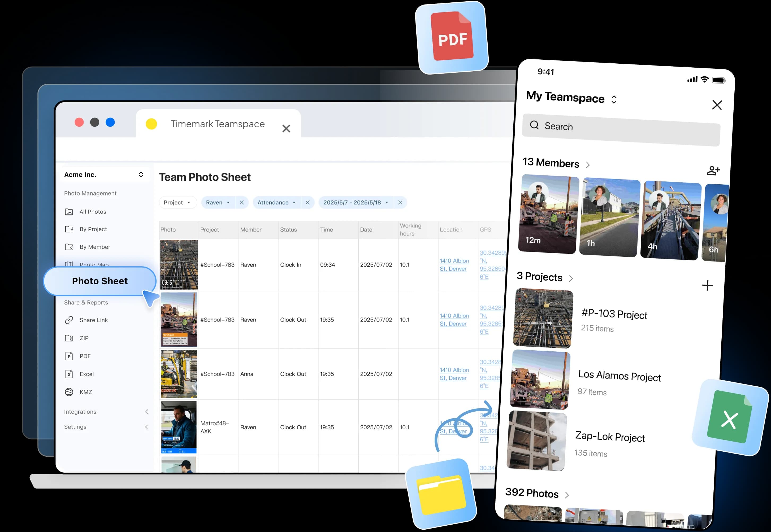The height and width of the screenshot is (532, 771).
Task: Choose Excel export in sidebar
Action: (x=79, y=374)
